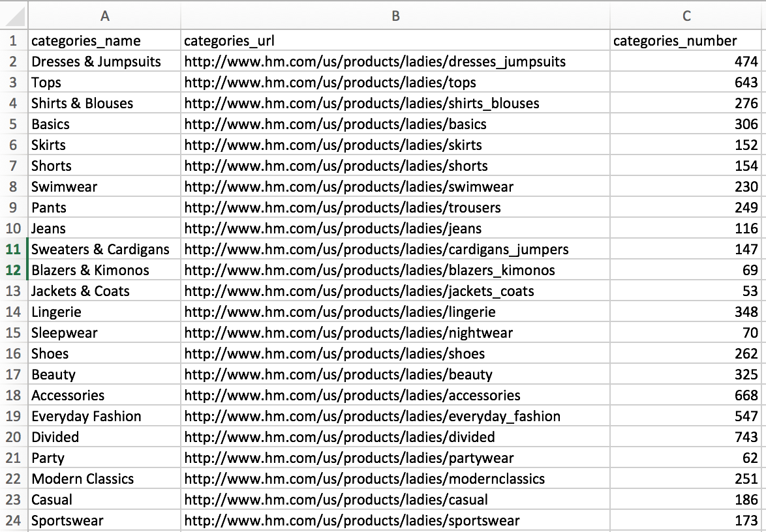766x532 pixels.
Task: Click the ladies/partywear URL cell
Action: 395,458
